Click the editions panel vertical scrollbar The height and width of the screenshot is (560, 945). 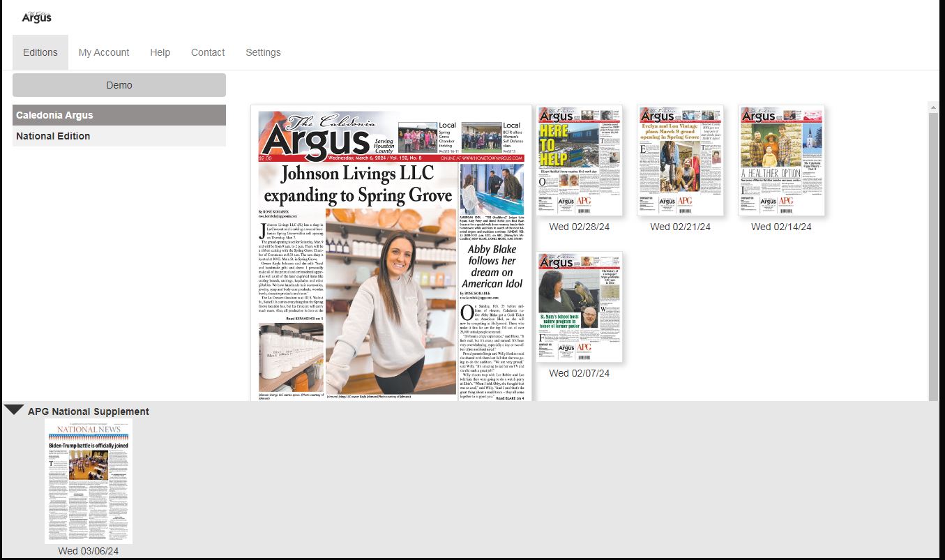tap(932, 251)
